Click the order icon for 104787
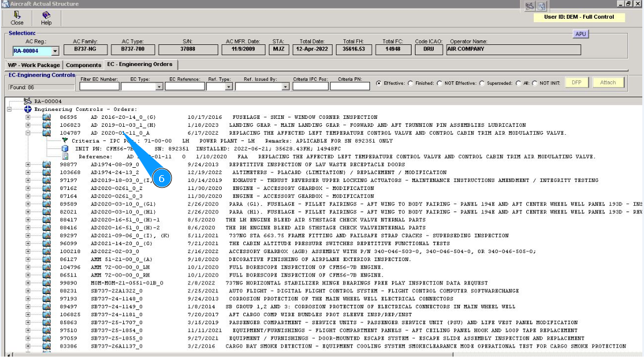The height and width of the screenshot is (360, 644). click(x=47, y=133)
